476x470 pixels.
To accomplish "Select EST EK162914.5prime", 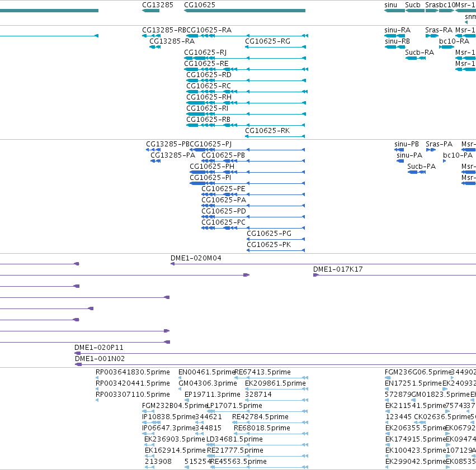I will (175, 450).
